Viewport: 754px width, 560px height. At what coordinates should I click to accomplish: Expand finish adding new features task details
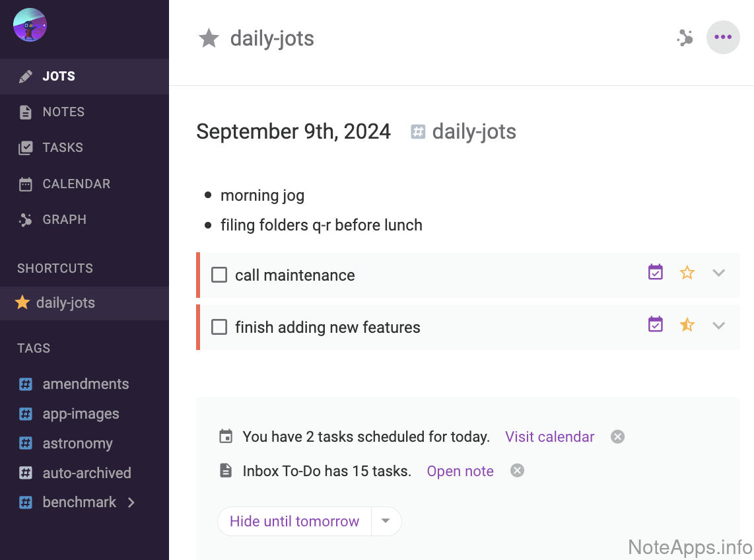tap(719, 325)
